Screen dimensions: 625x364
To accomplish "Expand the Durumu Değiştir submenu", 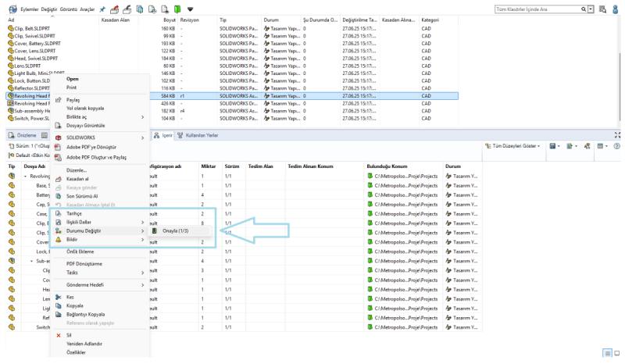I will click(100, 231).
